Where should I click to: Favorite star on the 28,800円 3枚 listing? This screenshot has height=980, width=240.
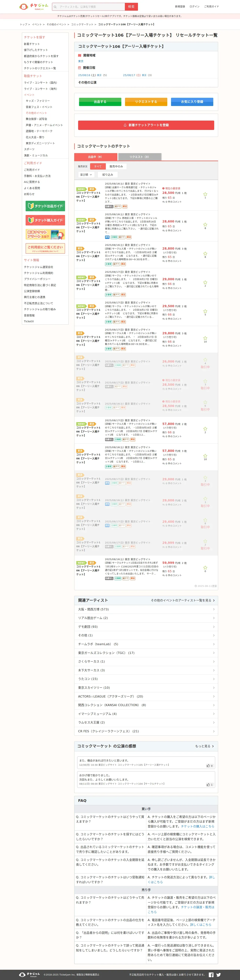coord(205,253)
